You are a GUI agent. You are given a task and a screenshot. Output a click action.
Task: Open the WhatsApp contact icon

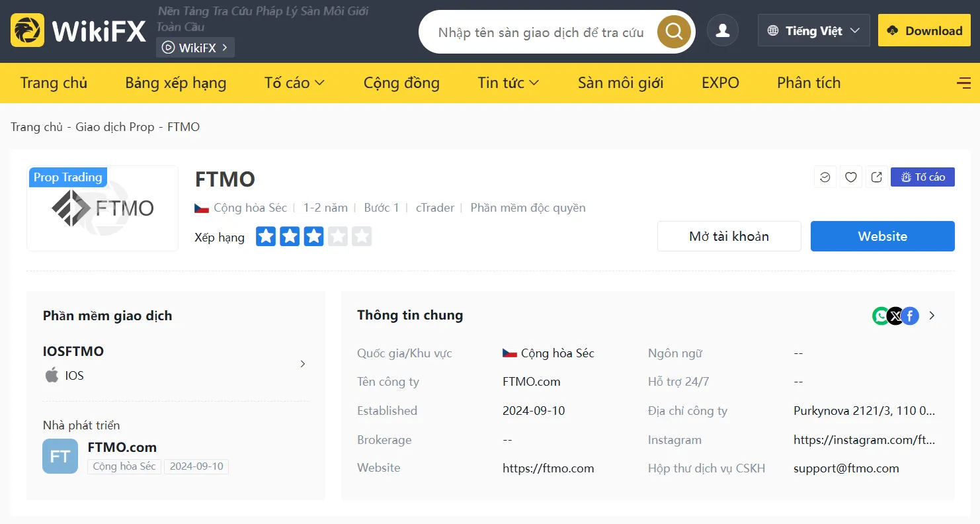click(x=881, y=316)
